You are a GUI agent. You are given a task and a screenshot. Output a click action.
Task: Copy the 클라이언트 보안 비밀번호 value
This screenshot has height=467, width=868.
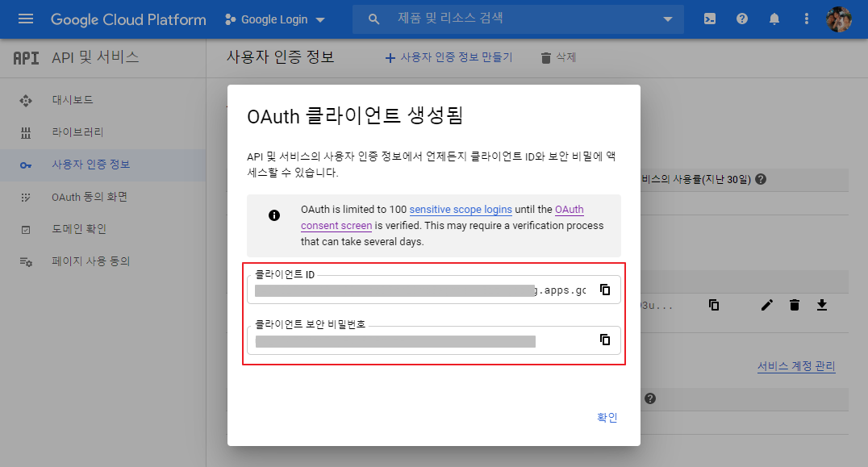click(605, 340)
